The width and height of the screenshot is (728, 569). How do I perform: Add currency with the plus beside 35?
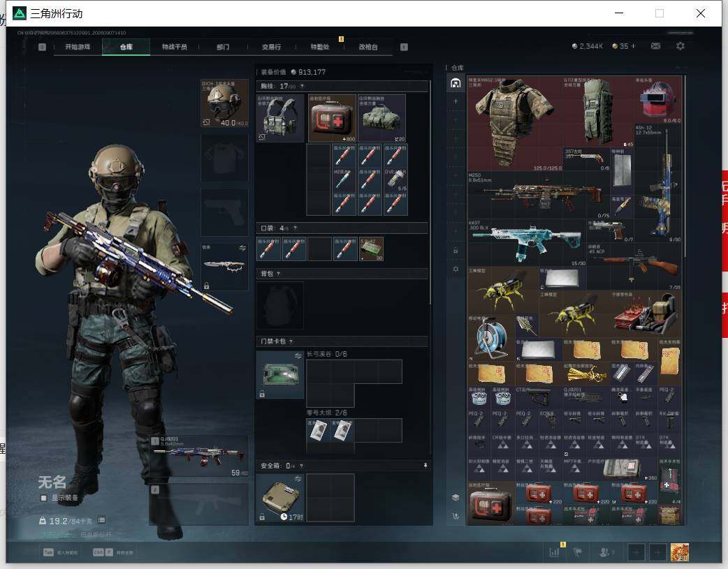[633, 46]
